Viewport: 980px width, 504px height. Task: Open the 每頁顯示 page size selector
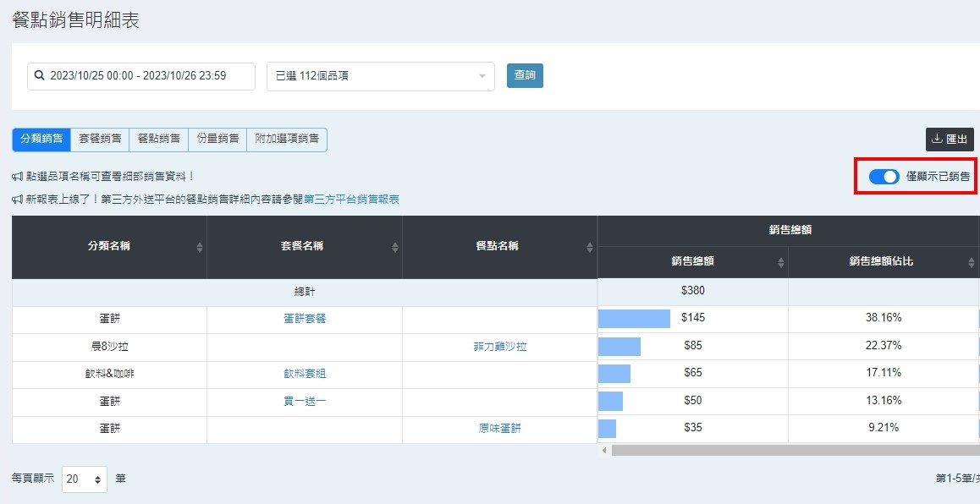click(x=85, y=479)
